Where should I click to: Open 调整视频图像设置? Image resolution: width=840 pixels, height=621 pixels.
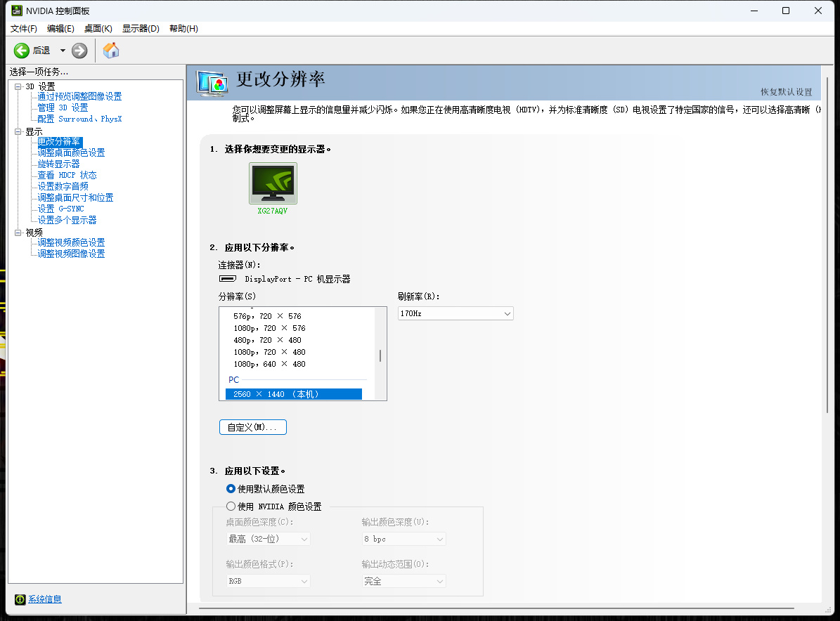click(71, 254)
